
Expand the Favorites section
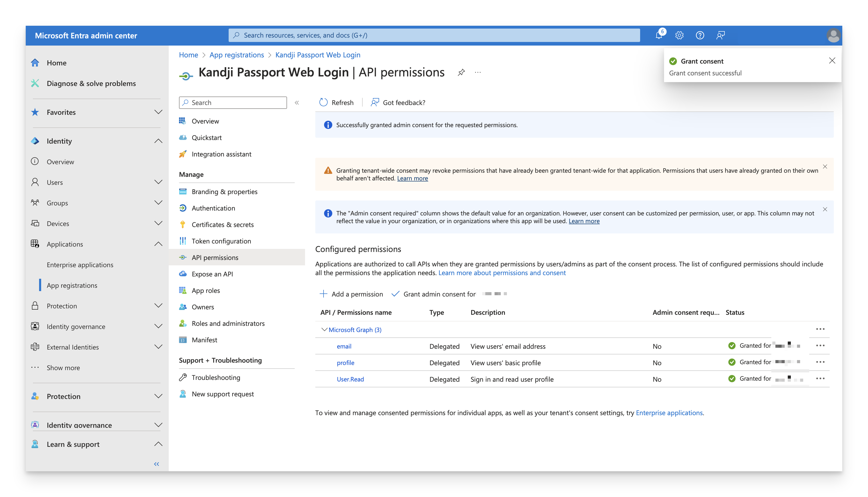[158, 112]
